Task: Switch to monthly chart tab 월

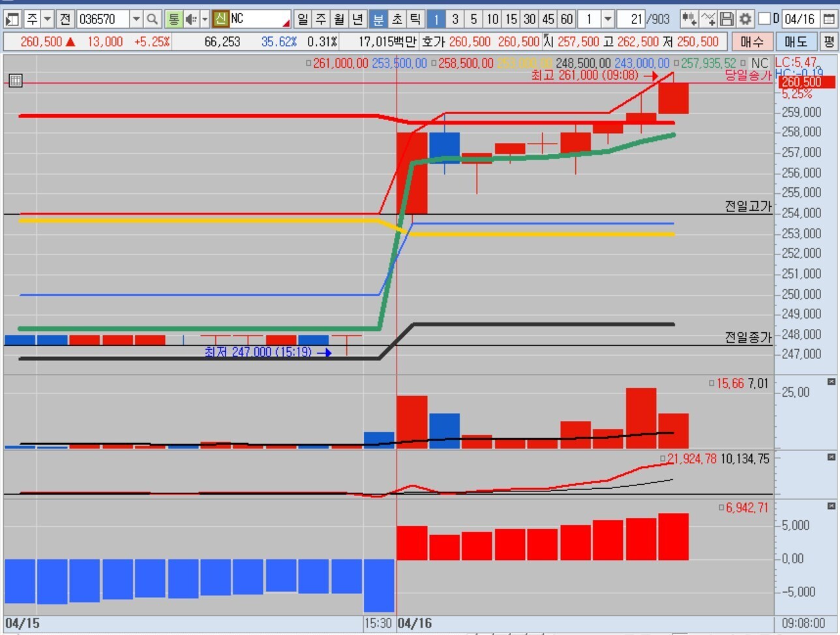Action: [x=339, y=19]
